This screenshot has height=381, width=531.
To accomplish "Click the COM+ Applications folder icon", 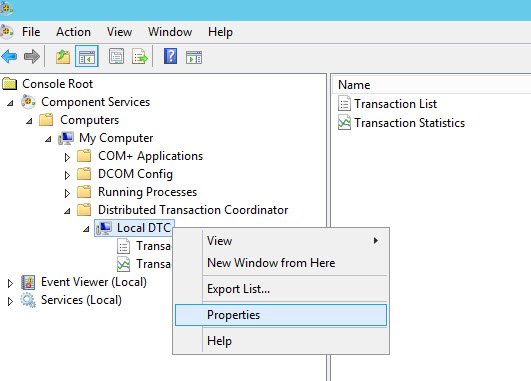I will click(84, 156).
